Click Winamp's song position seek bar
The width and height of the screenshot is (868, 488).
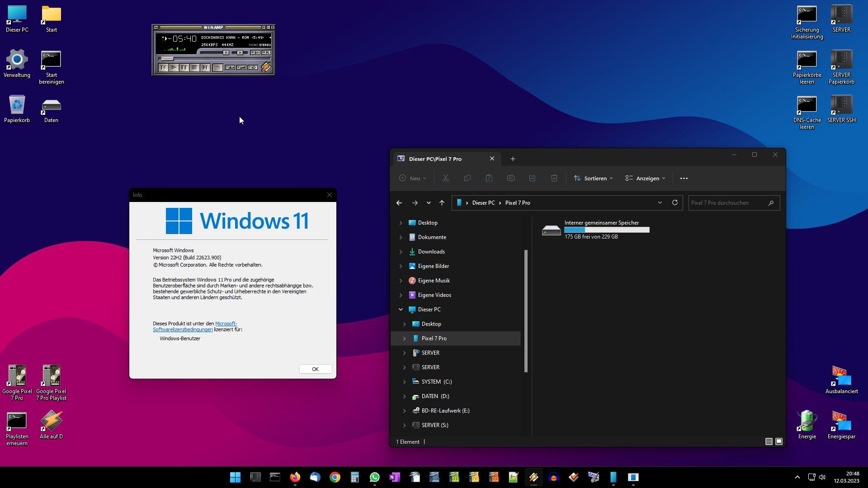click(217, 59)
